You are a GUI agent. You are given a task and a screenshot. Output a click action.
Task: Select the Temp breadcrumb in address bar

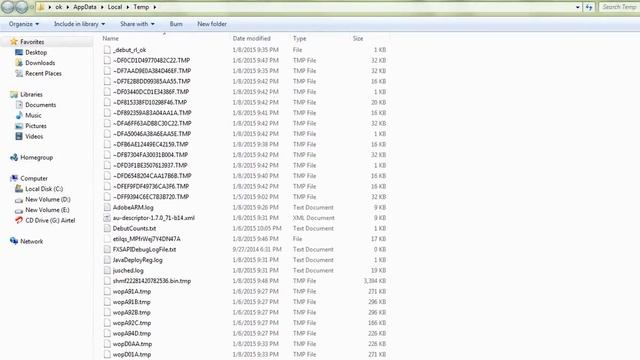tap(141, 7)
